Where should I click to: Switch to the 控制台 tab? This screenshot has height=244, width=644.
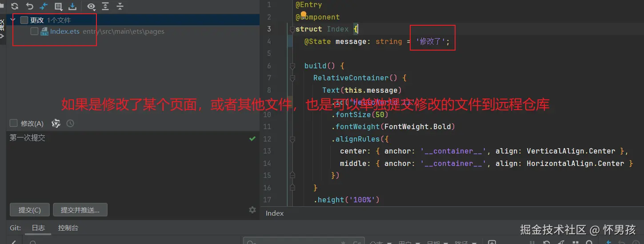[x=68, y=228]
